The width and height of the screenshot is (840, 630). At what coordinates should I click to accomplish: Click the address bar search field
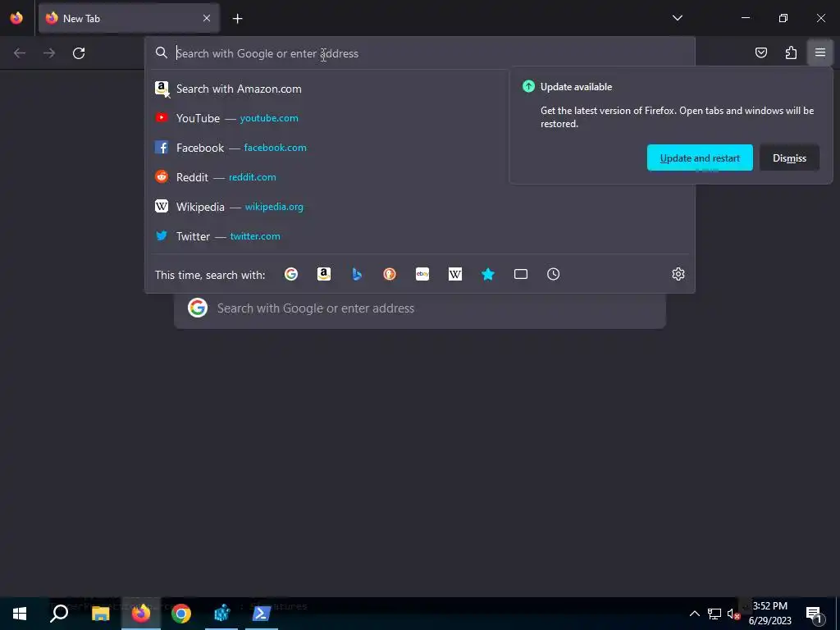point(419,53)
